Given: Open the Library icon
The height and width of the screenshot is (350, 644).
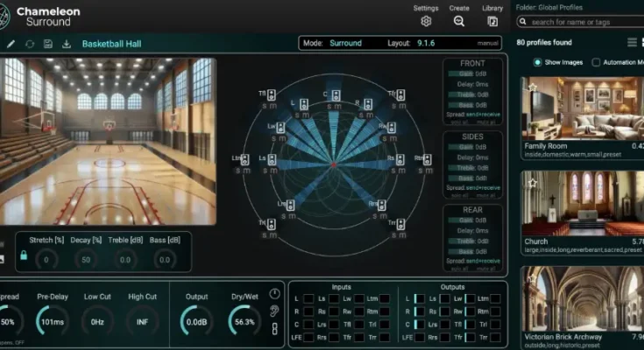Looking at the screenshot, I should (492, 21).
